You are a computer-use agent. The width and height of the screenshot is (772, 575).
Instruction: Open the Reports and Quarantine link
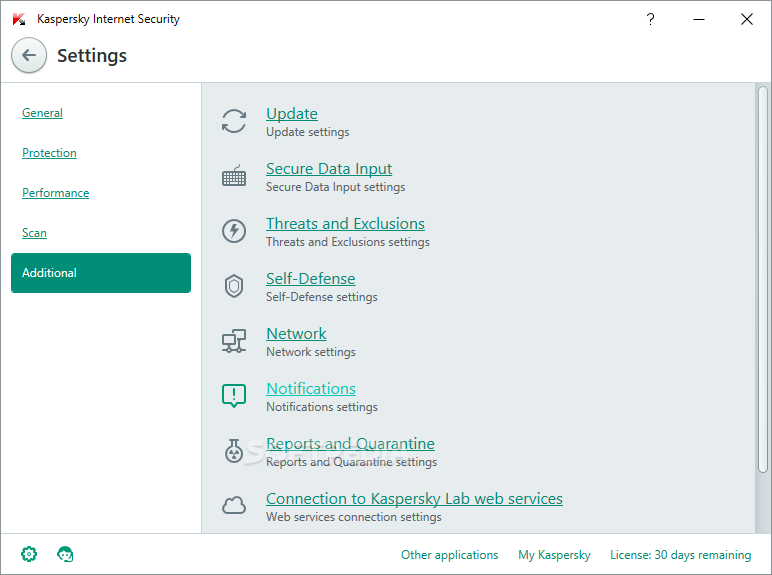(x=351, y=444)
